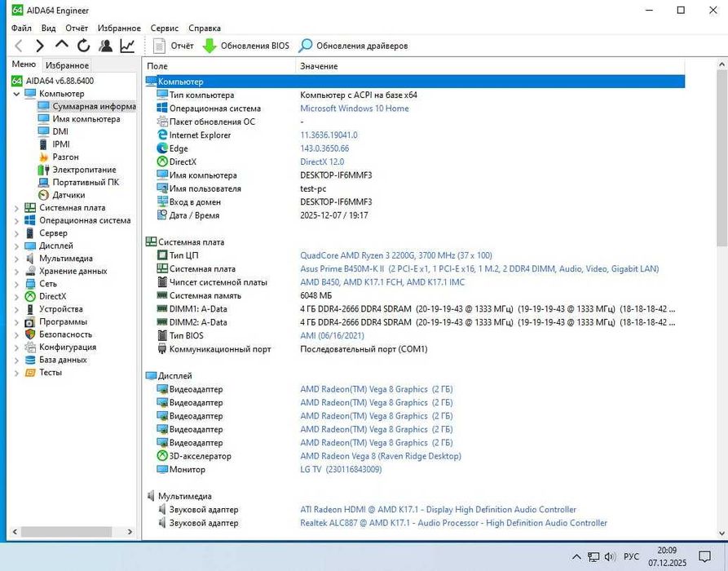Click the sidebar horizontal scrollbar thumb
728x571 pixels.
click(x=66, y=532)
